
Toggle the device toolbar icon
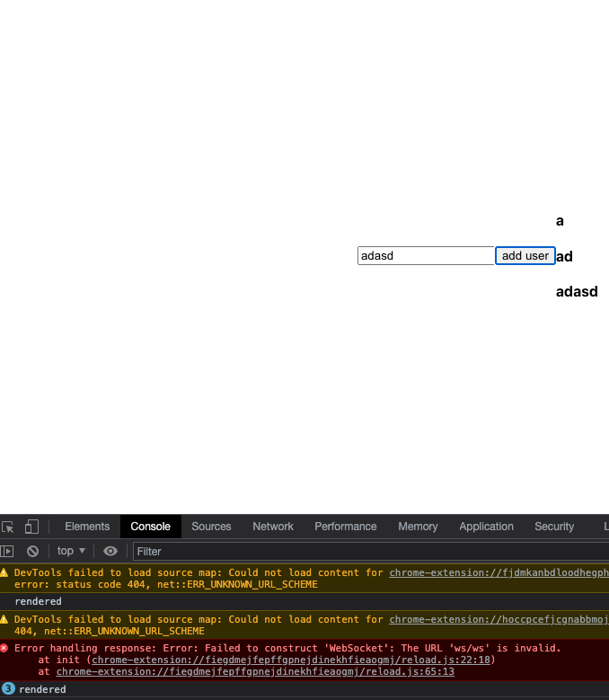click(31, 527)
